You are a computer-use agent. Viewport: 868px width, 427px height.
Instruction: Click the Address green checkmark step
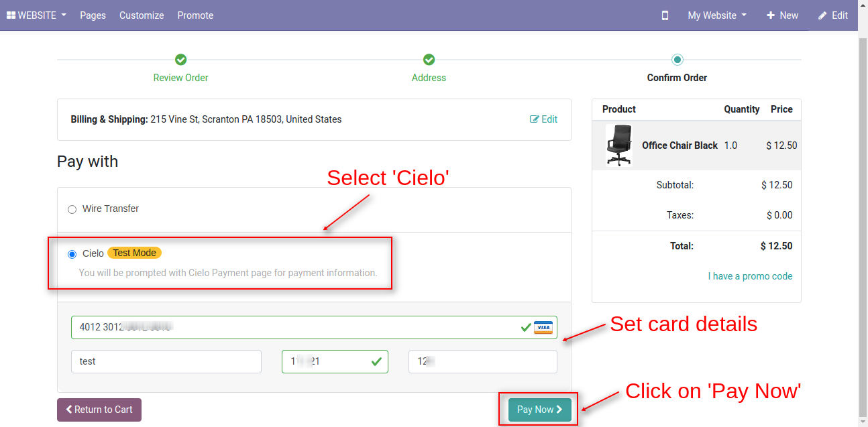(429, 60)
